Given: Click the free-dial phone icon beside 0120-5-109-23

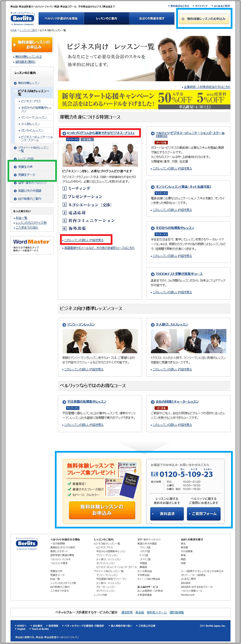Looking at the screenshot, I should pos(154,474).
